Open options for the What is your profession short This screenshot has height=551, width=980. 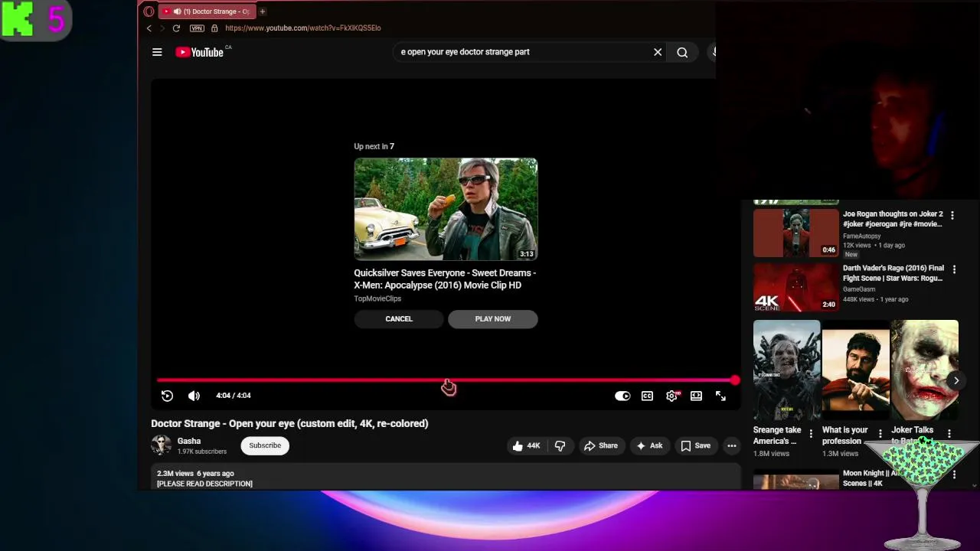pos(880,434)
